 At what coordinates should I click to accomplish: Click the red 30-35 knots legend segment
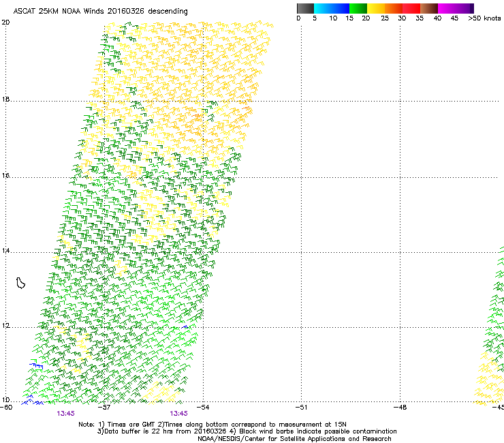411,8
